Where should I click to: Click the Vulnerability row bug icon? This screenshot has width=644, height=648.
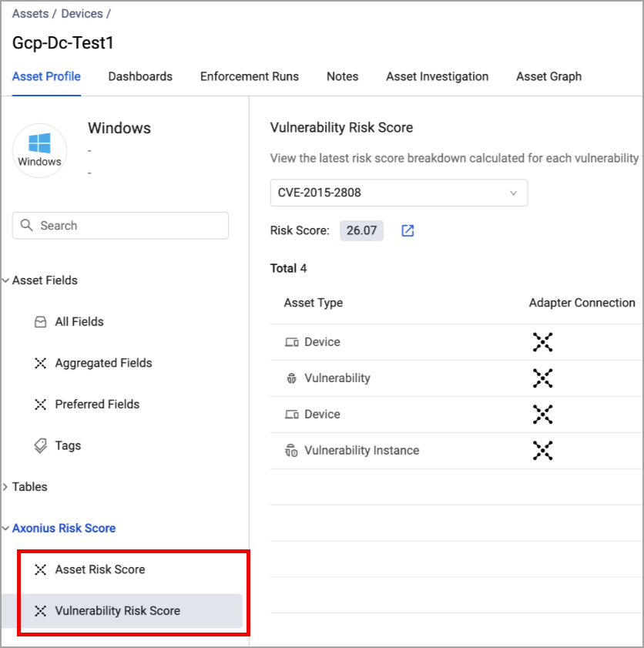292,378
